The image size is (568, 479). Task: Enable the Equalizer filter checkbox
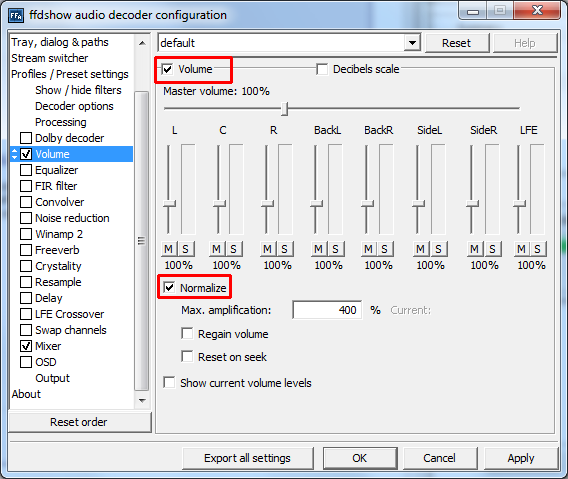26,170
